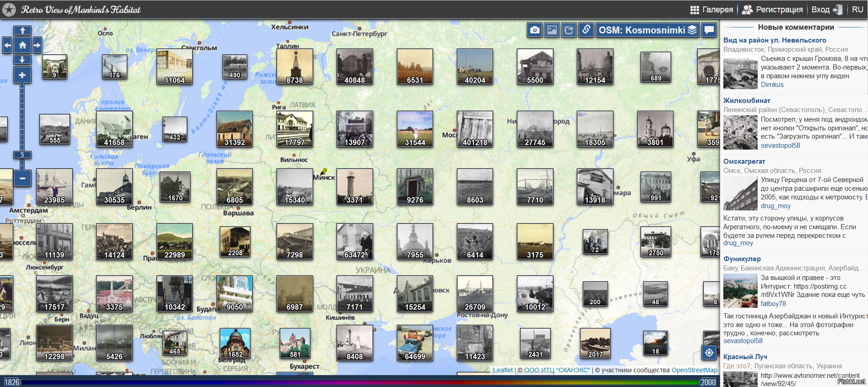The height and width of the screenshot is (387, 868).
Task: Open the photo cluster labeled 8738
Action: coord(295,67)
